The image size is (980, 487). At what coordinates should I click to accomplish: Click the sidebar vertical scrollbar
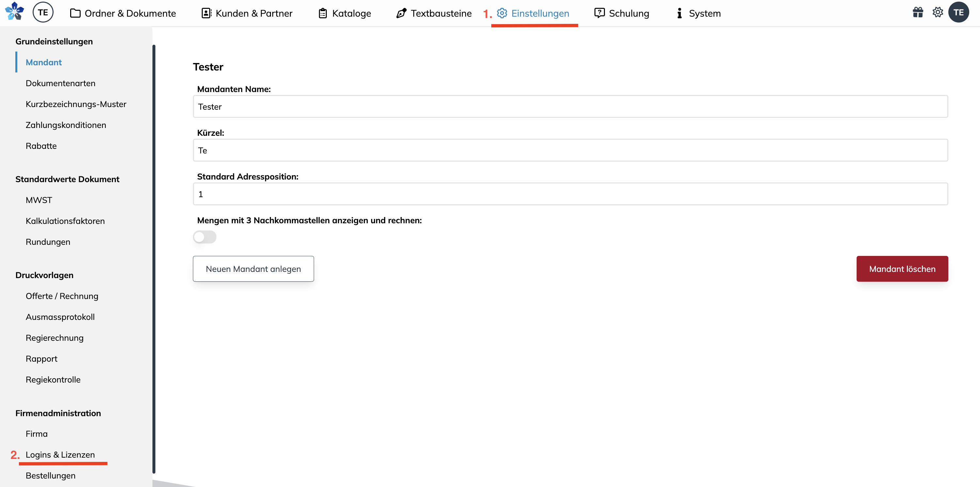tap(154, 259)
